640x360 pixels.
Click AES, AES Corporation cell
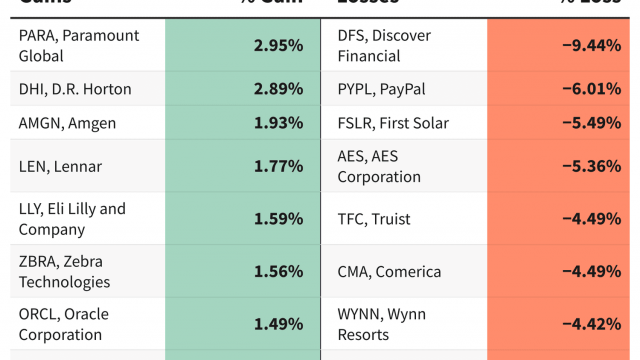pyautogui.click(x=404, y=166)
